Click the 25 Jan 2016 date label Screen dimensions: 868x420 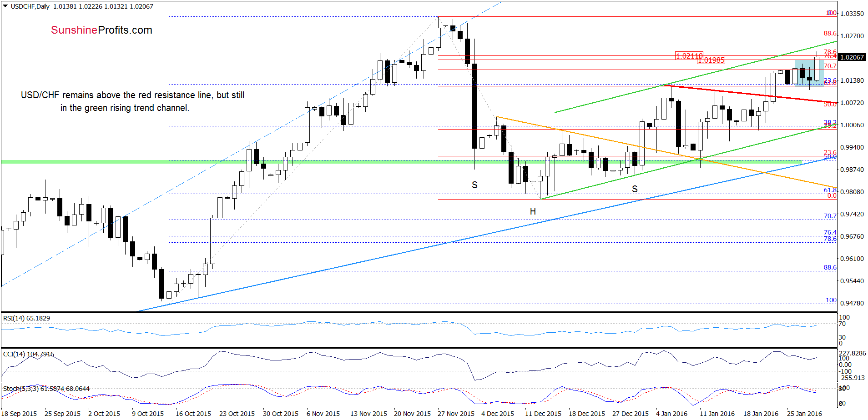[804, 414]
